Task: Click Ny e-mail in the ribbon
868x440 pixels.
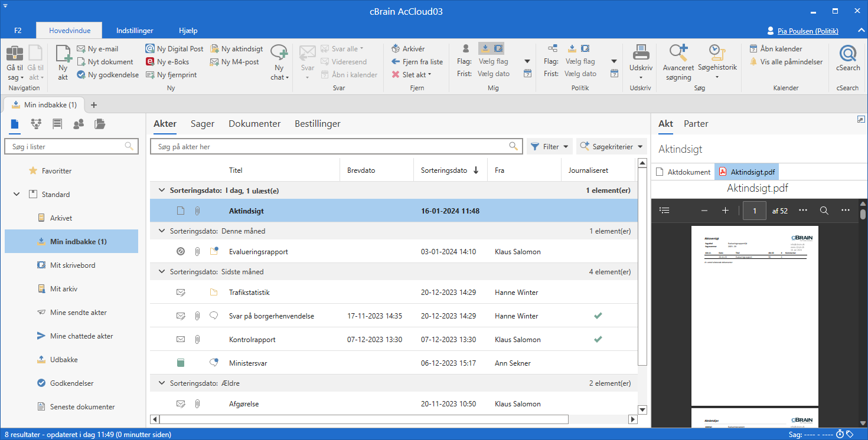Action: [x=97, y=49]
